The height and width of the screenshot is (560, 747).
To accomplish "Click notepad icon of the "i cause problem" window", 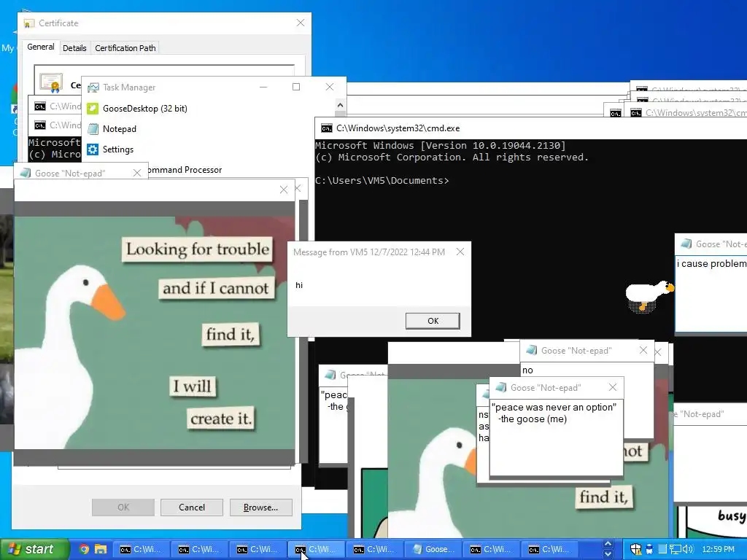I will (686, 244).
